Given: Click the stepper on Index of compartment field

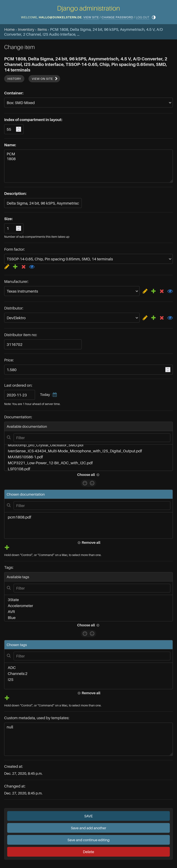Looking at the screenshot, I should (x=19, y=129).
